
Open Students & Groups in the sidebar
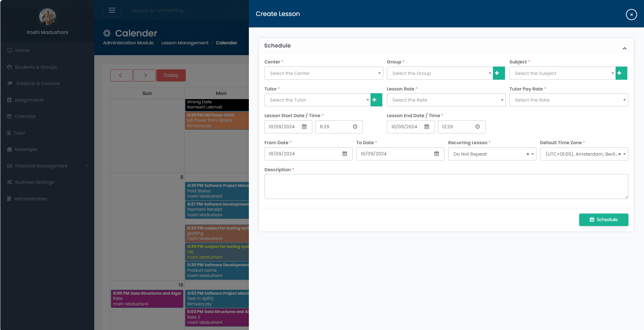pyautogui.click(x=36, y=67)
